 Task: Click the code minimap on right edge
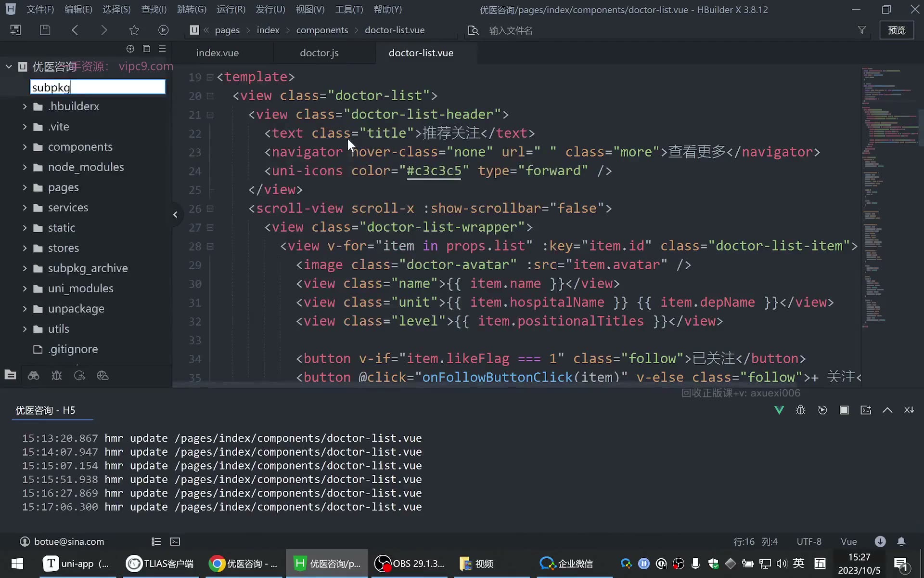(x=890, y=197)
